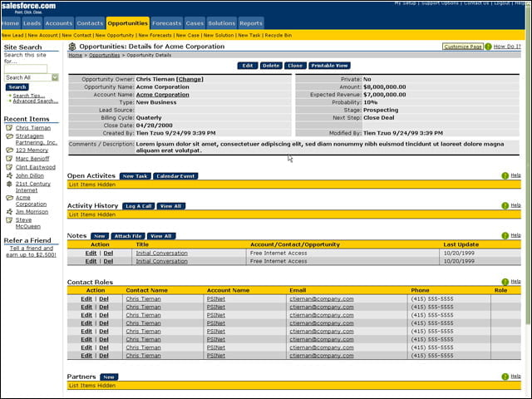
Task: Click the Clone button
Action: (x=295, y=66)
